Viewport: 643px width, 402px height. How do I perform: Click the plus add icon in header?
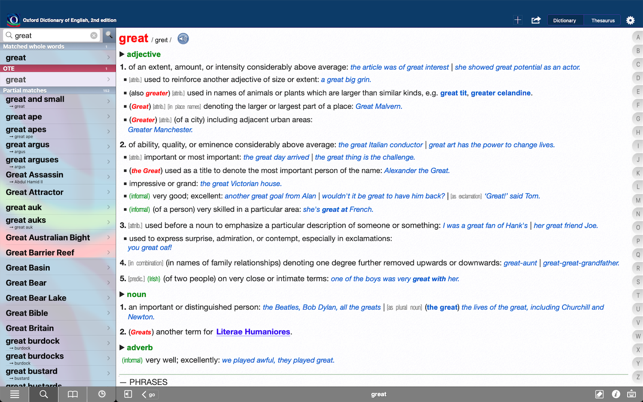point(518,20)
